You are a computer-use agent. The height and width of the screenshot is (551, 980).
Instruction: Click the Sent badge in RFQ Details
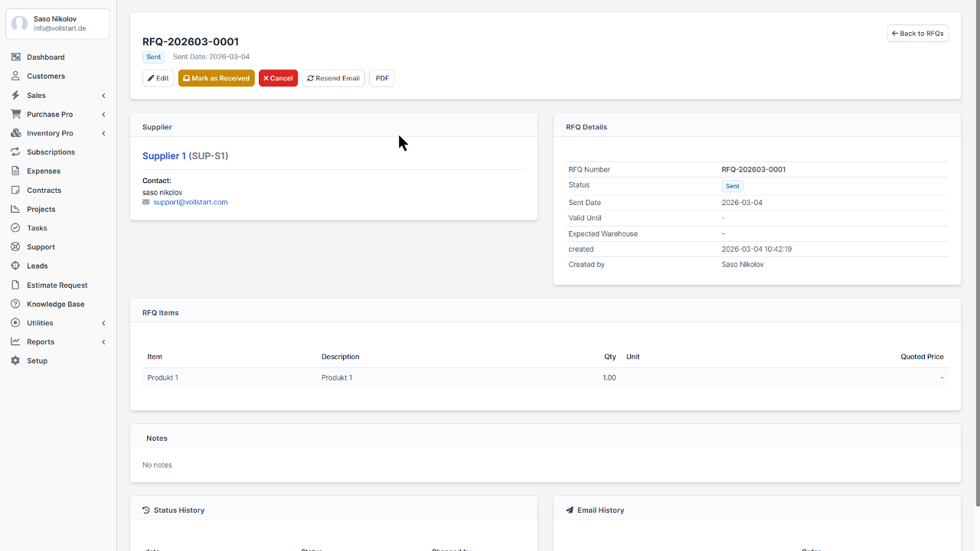click(733, 186)
